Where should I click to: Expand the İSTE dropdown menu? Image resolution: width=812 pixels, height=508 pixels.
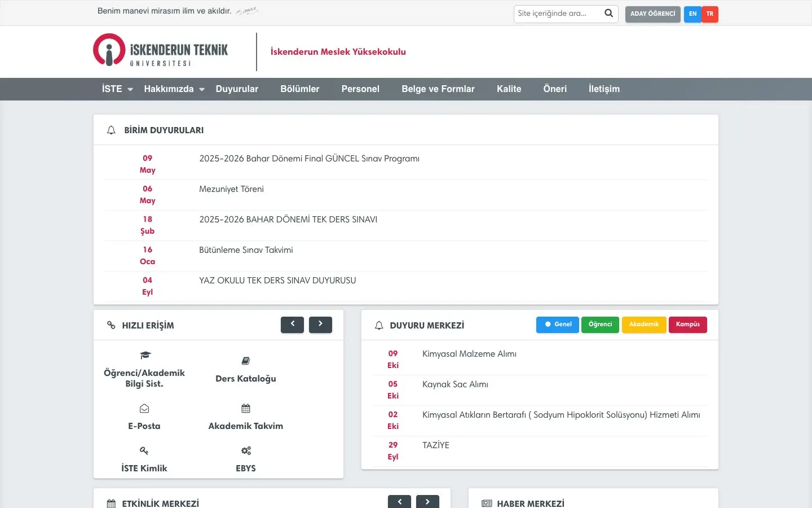click(x=117, y=89)
